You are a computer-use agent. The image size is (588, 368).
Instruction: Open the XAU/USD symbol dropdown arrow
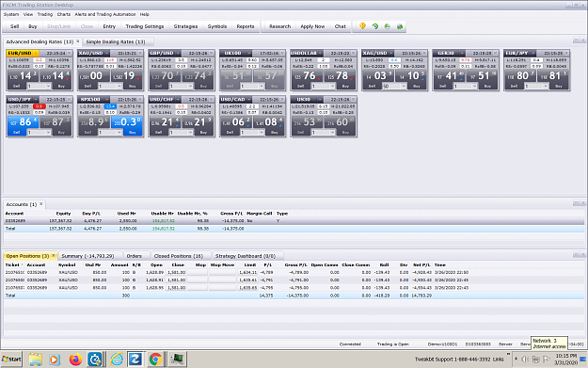tap(107, 54)
